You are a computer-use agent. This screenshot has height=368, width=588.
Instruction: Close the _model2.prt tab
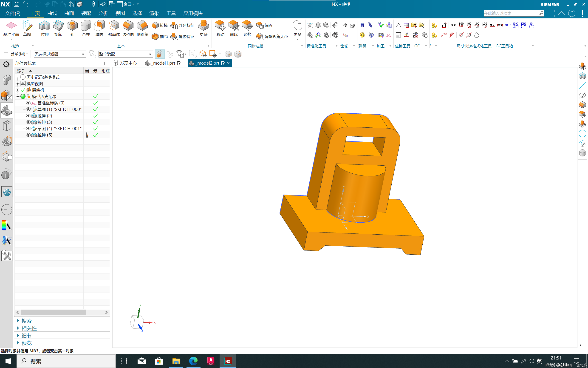[x=228, y=63]
